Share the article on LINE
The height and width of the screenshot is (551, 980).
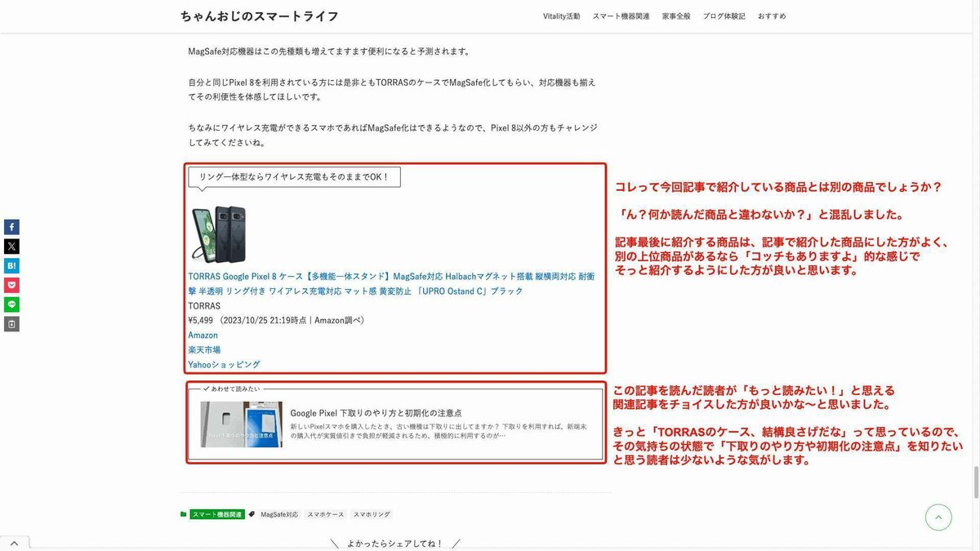11,305
